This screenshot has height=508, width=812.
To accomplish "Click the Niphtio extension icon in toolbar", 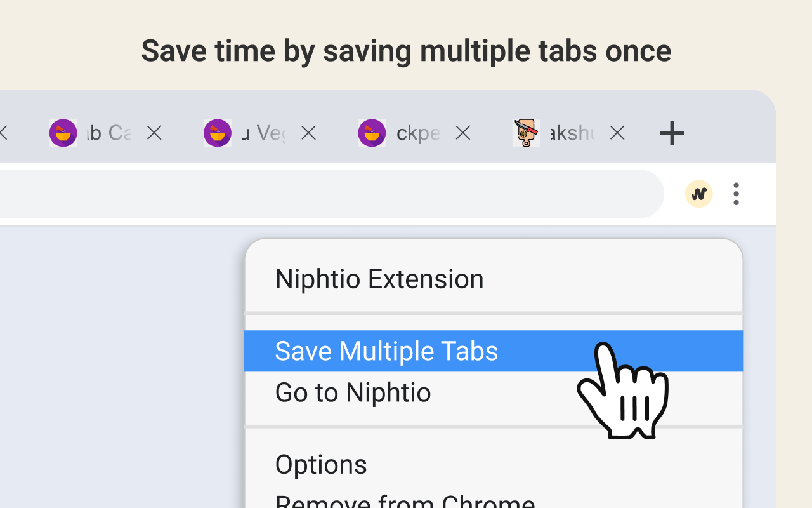I will tap(698, 194).
